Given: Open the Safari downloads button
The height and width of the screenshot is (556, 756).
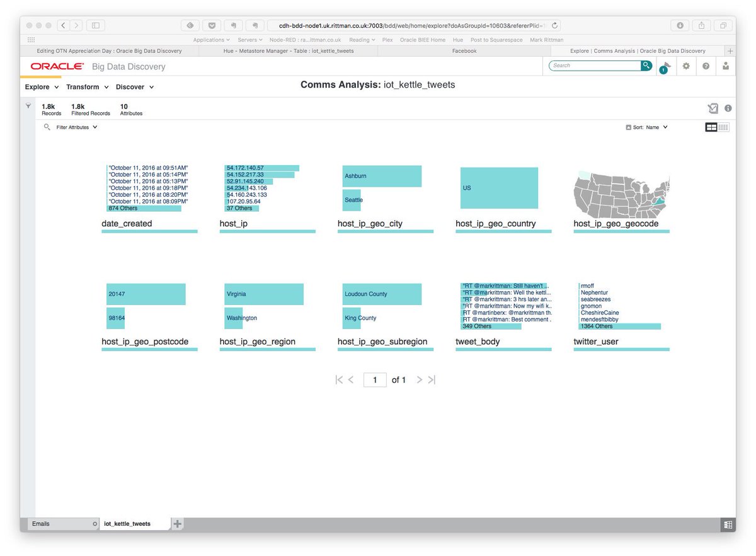Looking at the screenshot, I should click(680, 25).
